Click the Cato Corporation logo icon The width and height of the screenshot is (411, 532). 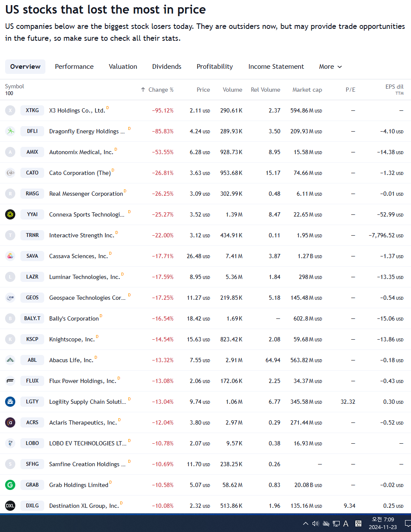click(10, 173)
